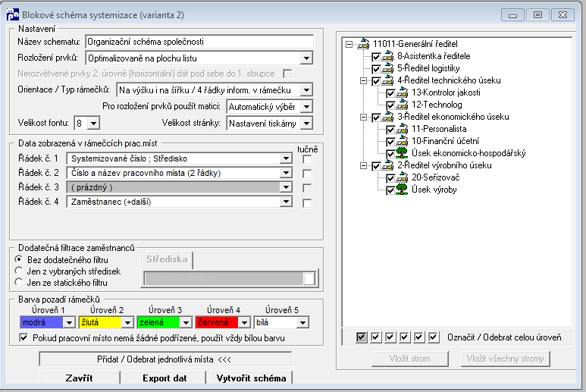Open the Řádek č. 1 data dropdown
Screen dimensions: 586x392
(286, 158)
